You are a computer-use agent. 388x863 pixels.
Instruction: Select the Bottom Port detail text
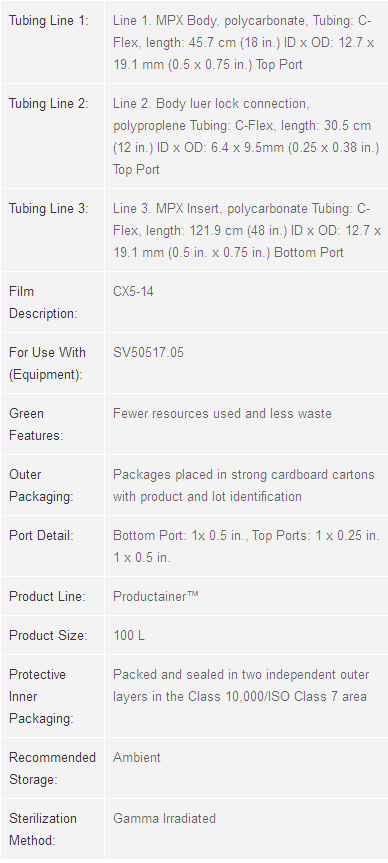(246, 547)
